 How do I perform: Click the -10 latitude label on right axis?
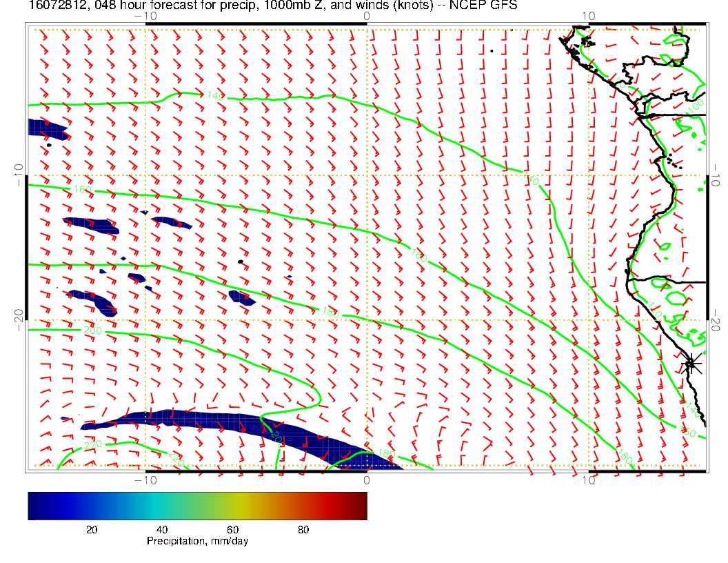(x=716, y=175)
